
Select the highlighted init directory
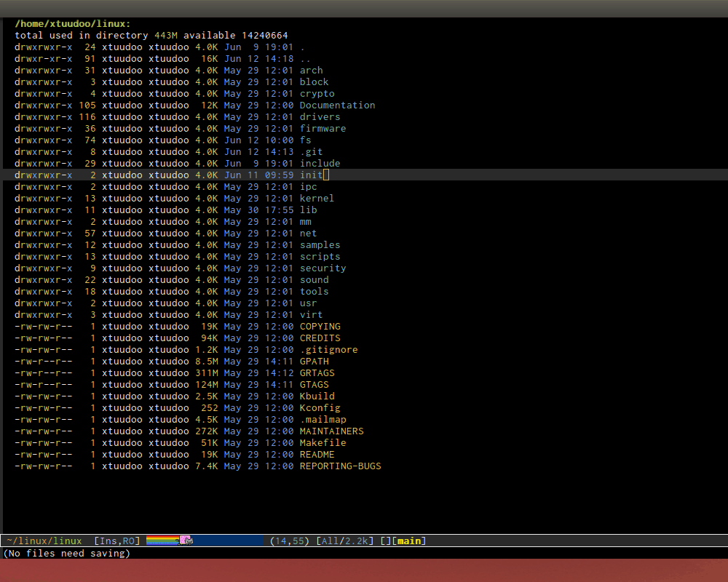(311, 175)
